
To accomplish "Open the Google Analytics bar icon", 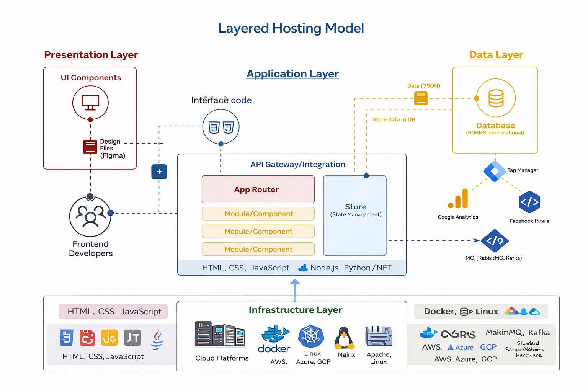I will (x=458, y=199).
